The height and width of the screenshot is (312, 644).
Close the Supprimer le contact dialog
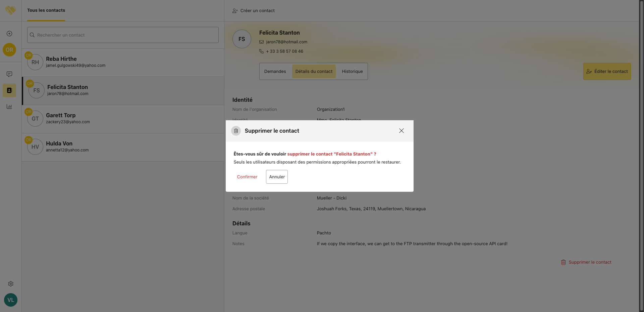pyautogui.click(x=401, y=131)
